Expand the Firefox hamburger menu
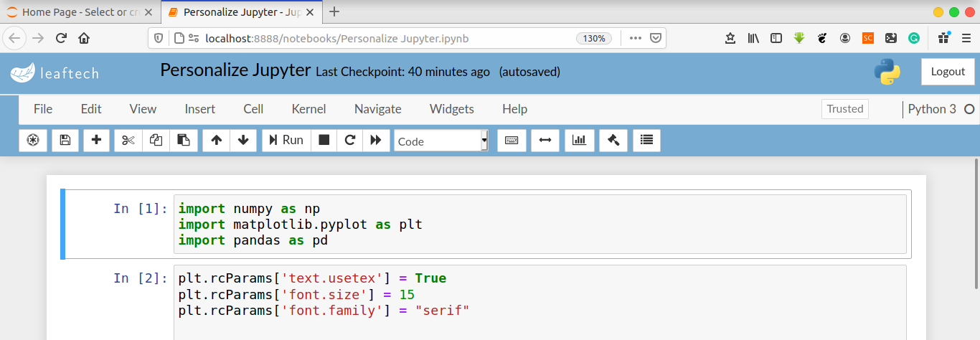The image size is (980, 340). (965, 39)
